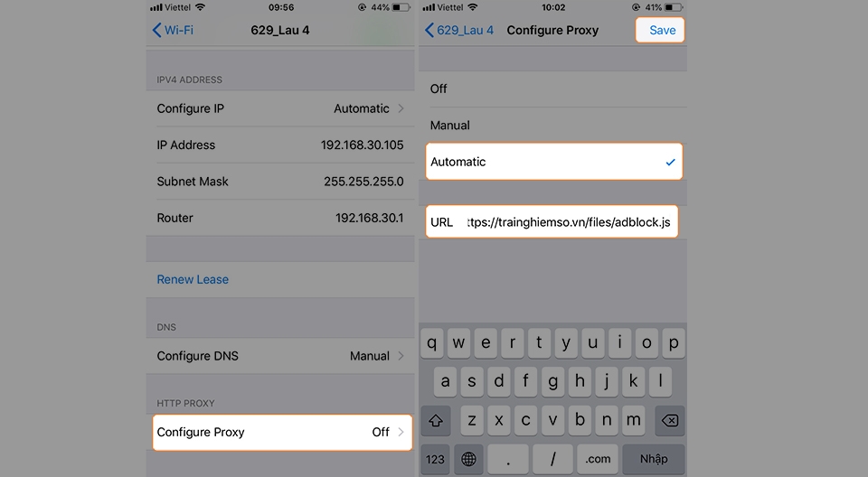Viewport: 868px width, 477px height.
Task: Tap the 09:56 clock in status bar
Action: [x=281, y=8]
